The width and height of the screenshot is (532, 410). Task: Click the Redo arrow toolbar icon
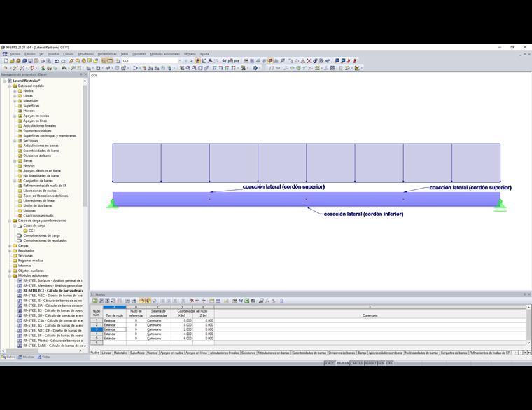coord(63,61)
